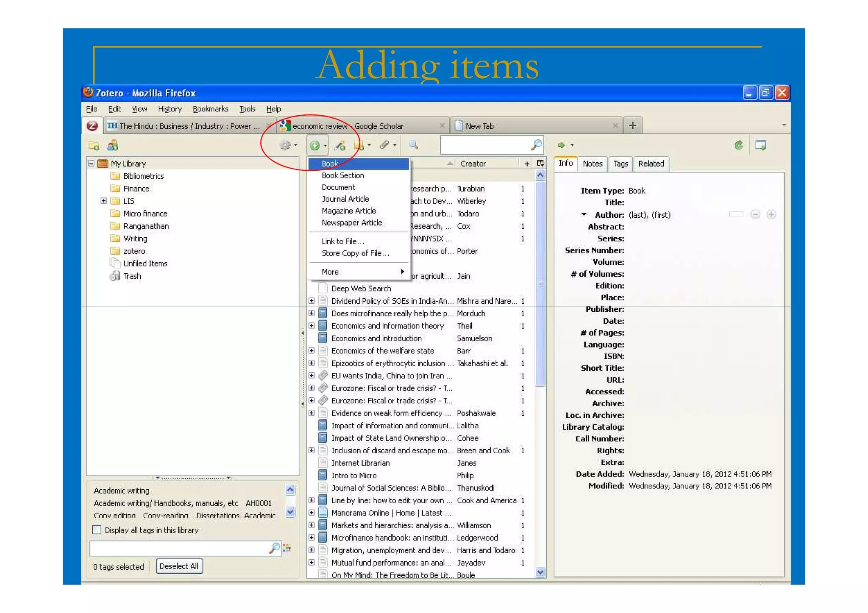Click the Unfiled Items icon
Image resolution: width=868 pixels, height=613 pixels.
[115, 263]
